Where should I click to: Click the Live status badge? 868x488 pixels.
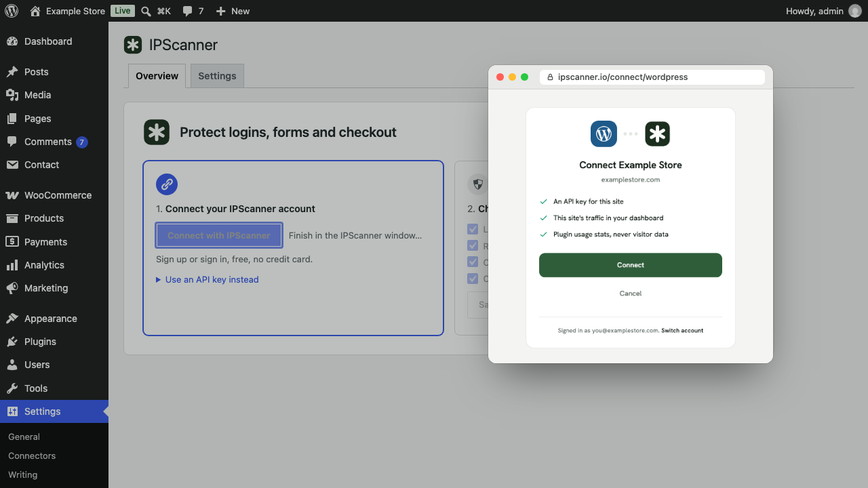point(123,11)
